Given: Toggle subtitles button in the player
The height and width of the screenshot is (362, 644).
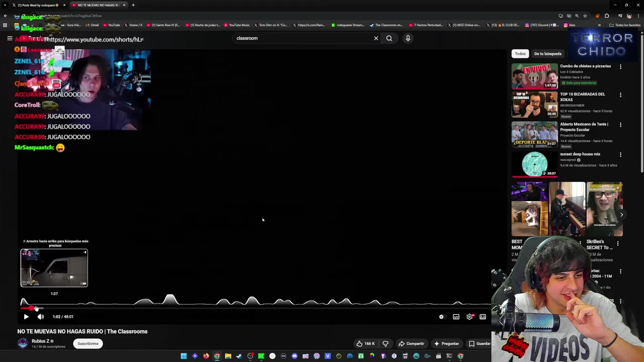Looking at the screenshot, I should point(456,317).
